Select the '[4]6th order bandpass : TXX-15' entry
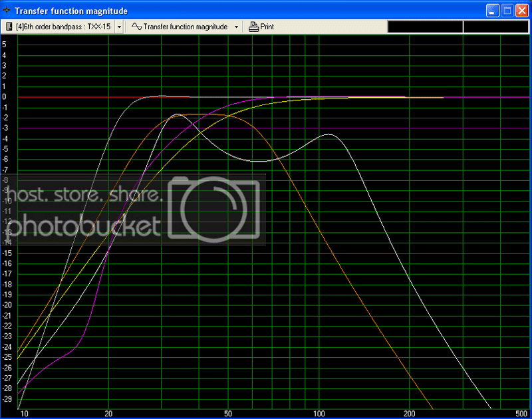The image size is (532, 419). tap(63, 27)
